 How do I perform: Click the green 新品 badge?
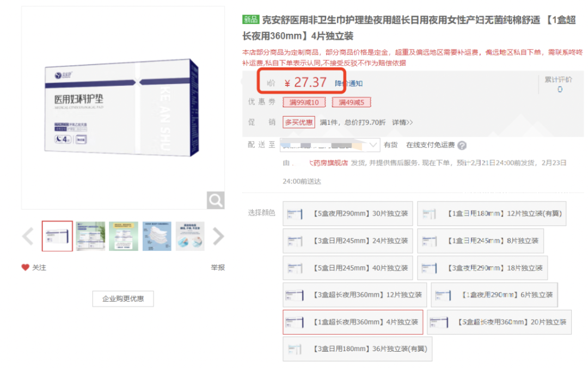(250, 19)
